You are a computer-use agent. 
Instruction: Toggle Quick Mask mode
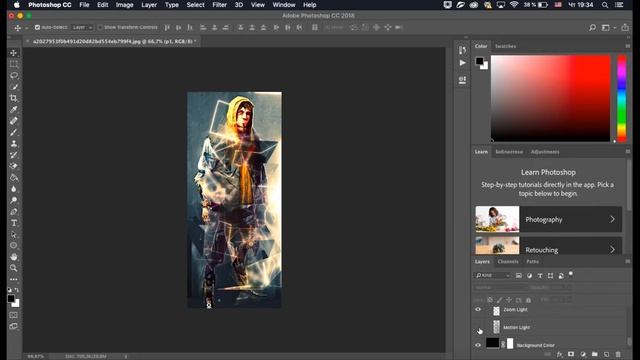(13, 315)
